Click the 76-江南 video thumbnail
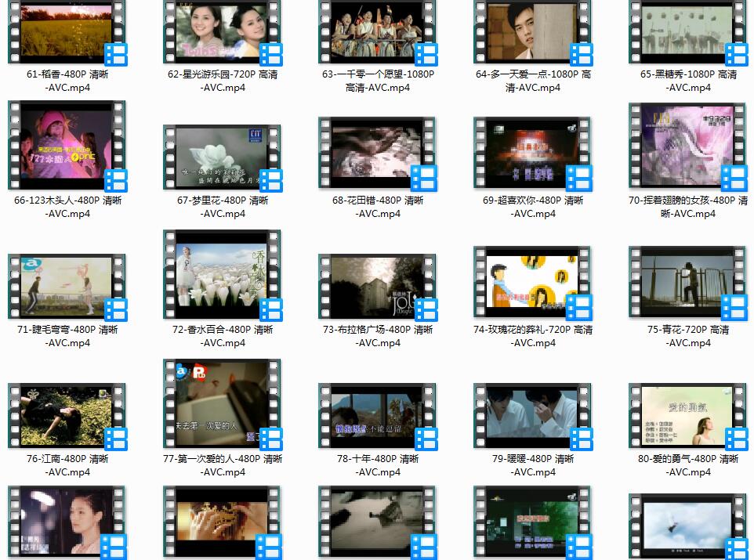The height and width of the screenshot is (560, 754). 67,416
